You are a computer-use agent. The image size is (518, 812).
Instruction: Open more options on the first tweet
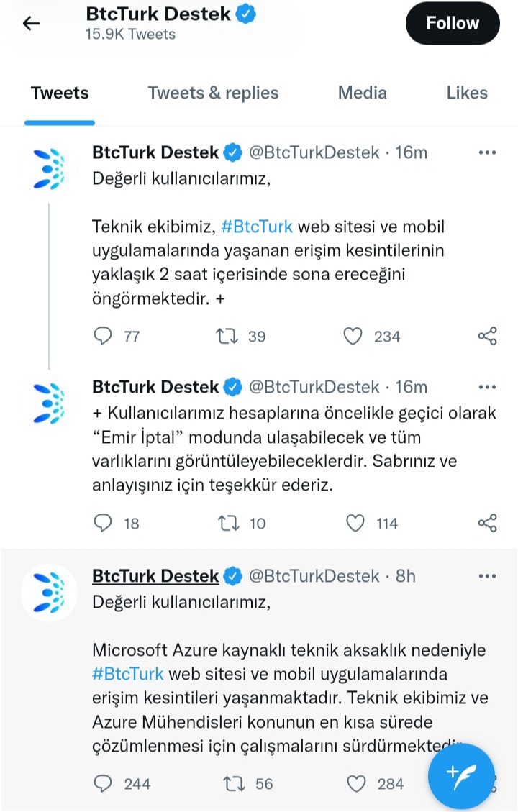(488, 152)
